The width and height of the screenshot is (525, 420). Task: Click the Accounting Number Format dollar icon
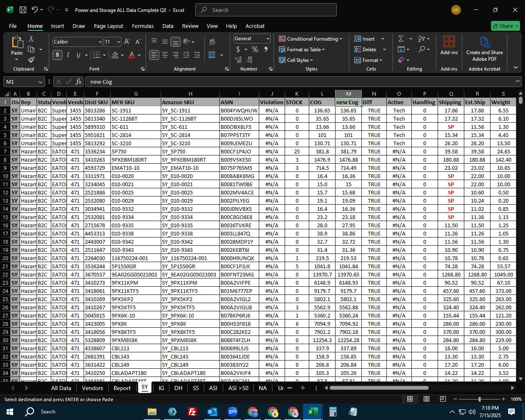(x=238, y=49)
